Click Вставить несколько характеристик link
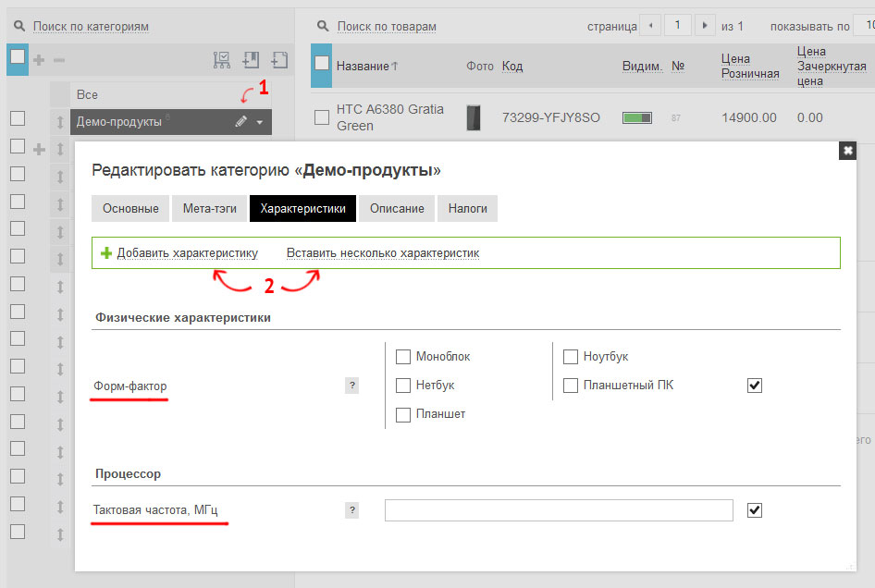Image resolution: width=875 pixels, height=588 pixels. [x=383, y=253]
